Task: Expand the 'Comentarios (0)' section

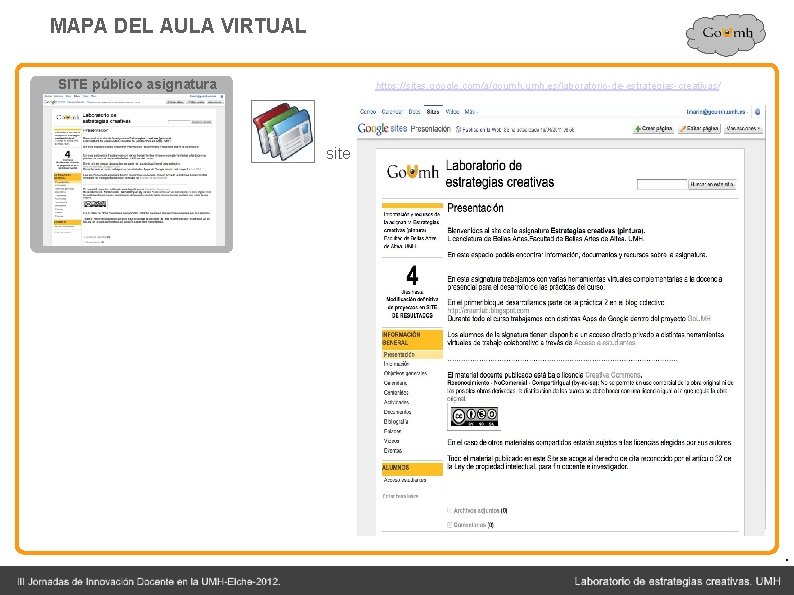Action: 470,525
